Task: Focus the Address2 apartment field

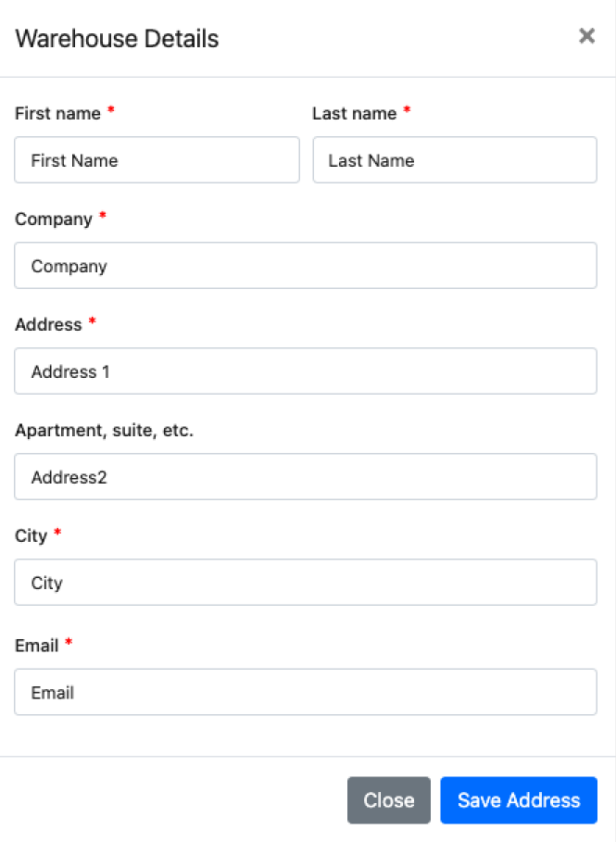Action: pos(306,477)
